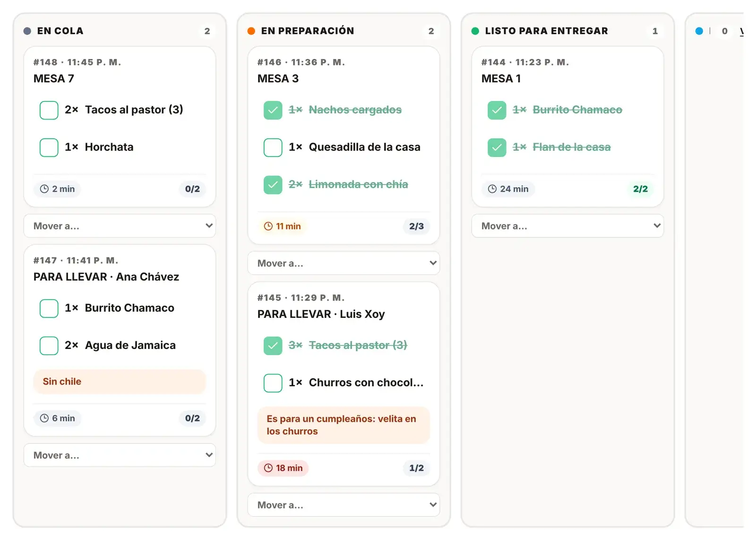Click the #144 · 11:23 P. M. order label
756x544 pixels.
pos(525,62)
